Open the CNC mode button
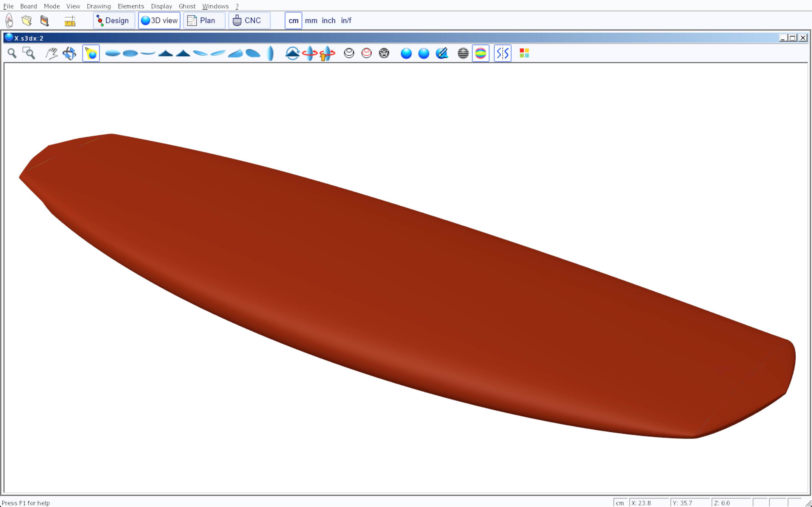This screenshot has width=812, height=507. [x=249, y=21]
